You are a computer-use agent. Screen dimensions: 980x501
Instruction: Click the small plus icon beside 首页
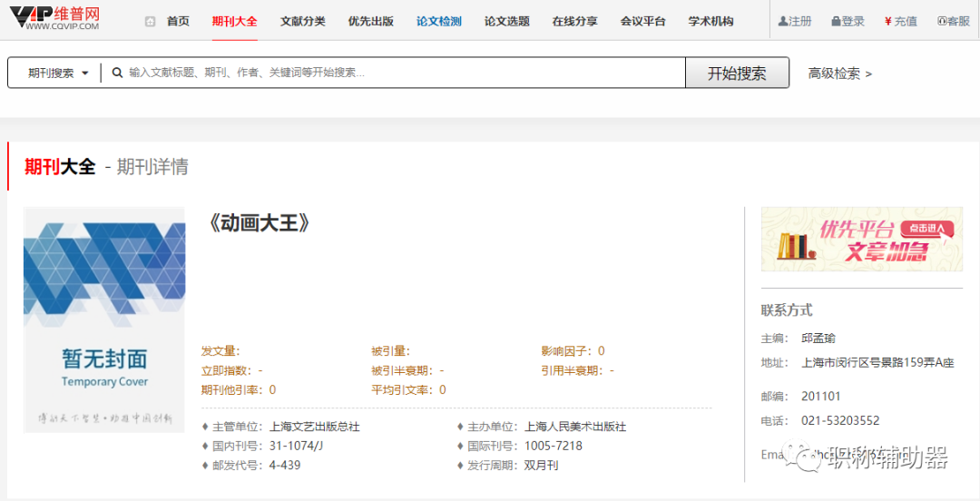150,22
